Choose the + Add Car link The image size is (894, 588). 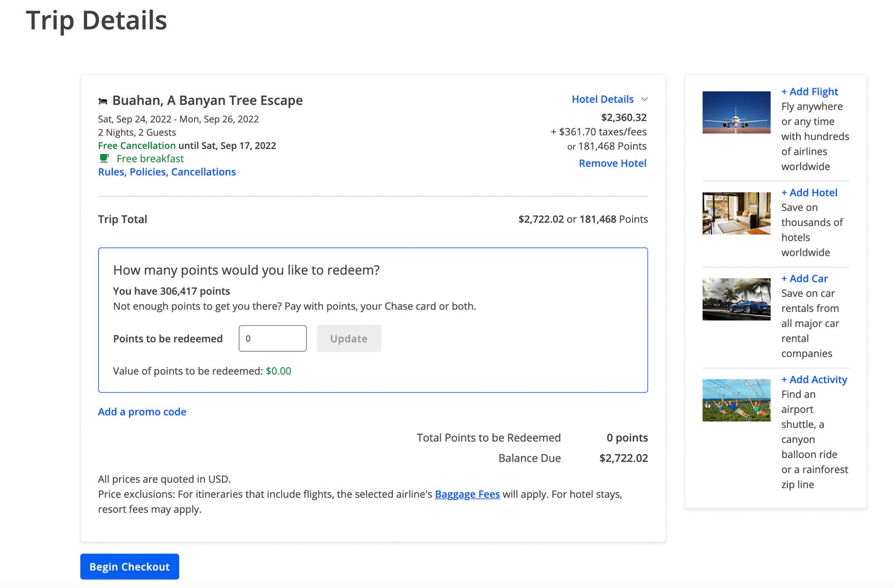[804, 279]
